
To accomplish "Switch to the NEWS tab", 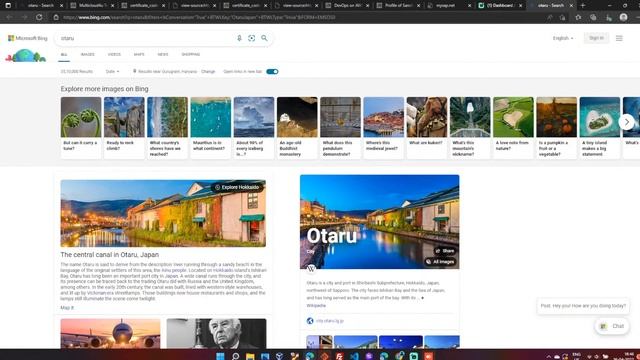I will pos(163,54).
